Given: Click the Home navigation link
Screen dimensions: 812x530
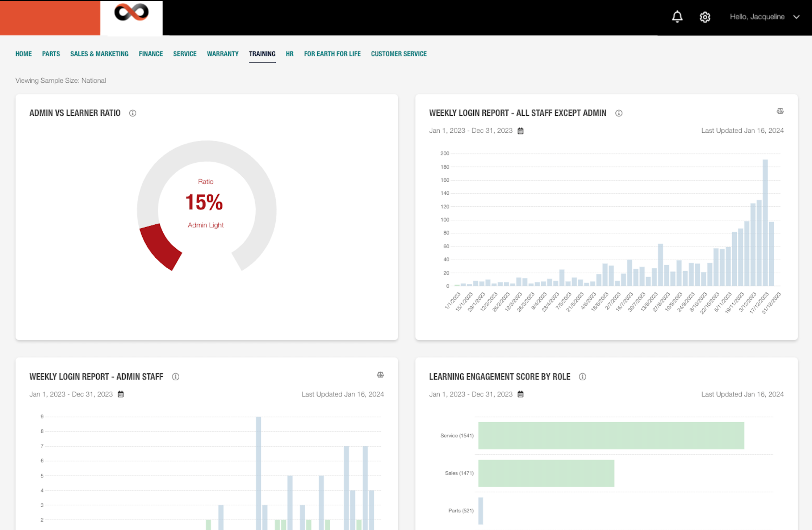Looking at the screenshot, I should [x=24, y=54].
